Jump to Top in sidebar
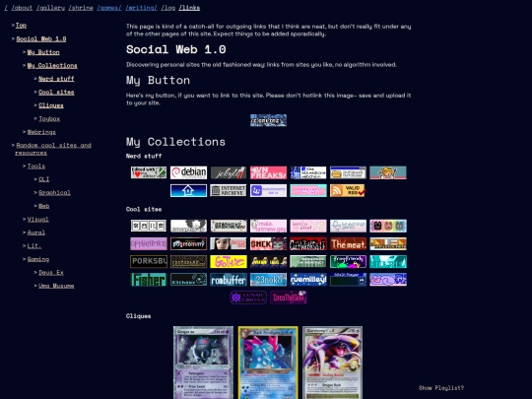The image size is (532, 399). pyautogui.click(x=21, y=25)
